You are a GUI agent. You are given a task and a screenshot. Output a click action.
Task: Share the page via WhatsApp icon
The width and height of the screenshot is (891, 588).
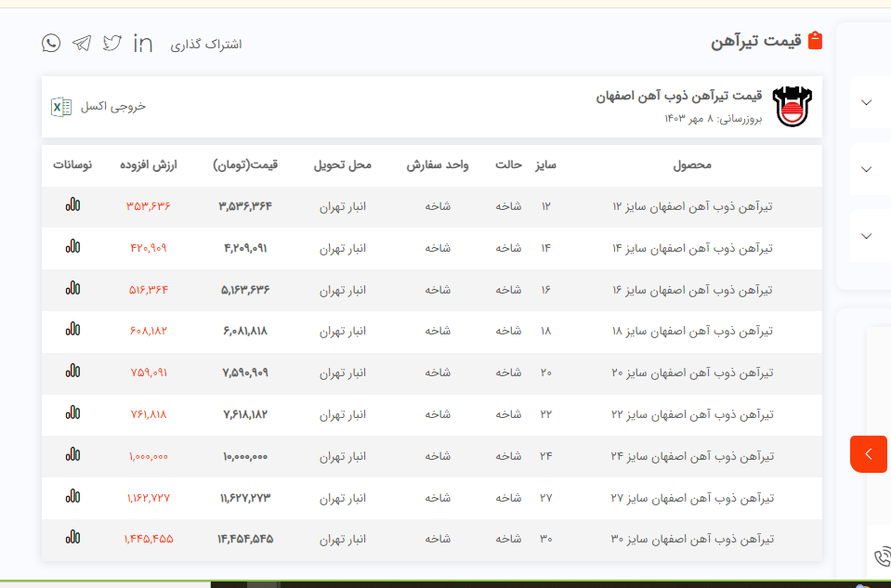point(51,43)
